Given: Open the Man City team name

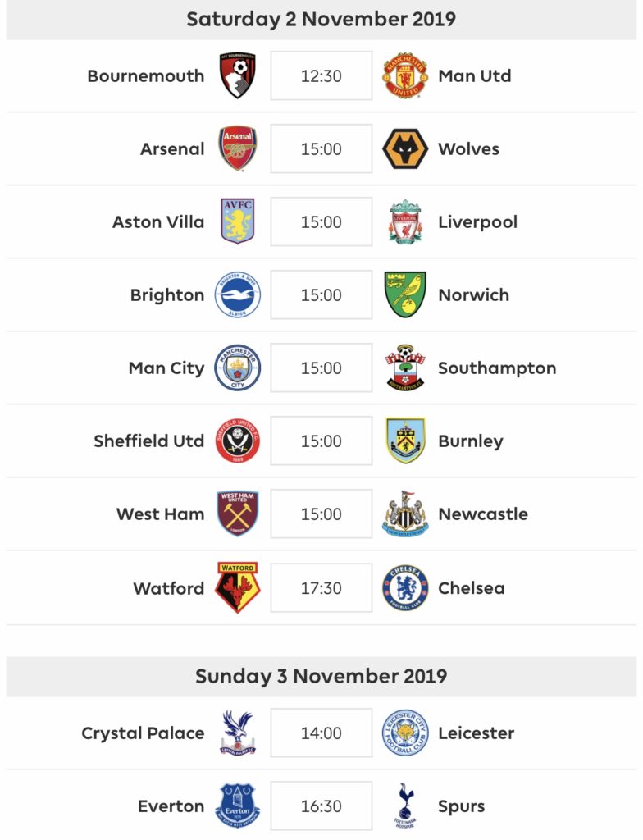Looking at the screenshot, I should click(x=166, y=368).
